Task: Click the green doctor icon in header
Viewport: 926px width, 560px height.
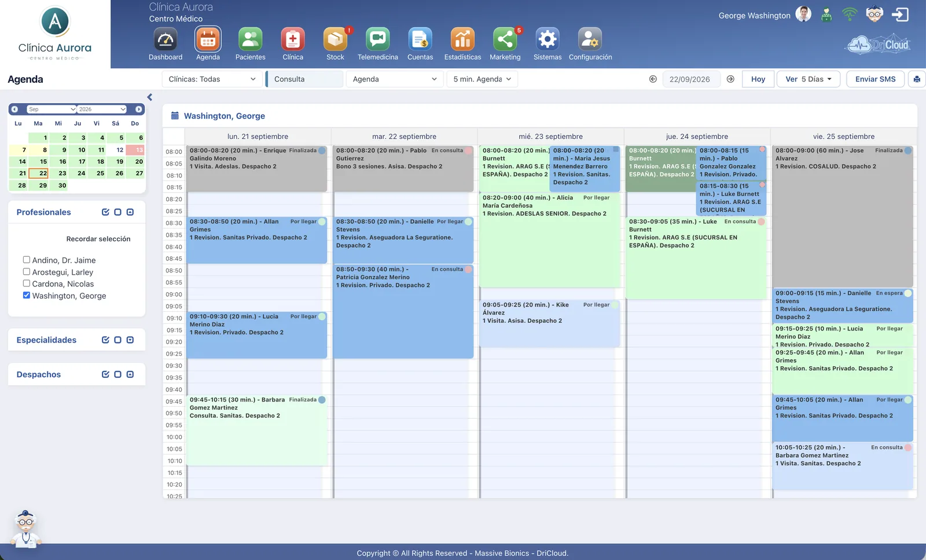Action: pos(826,15)
